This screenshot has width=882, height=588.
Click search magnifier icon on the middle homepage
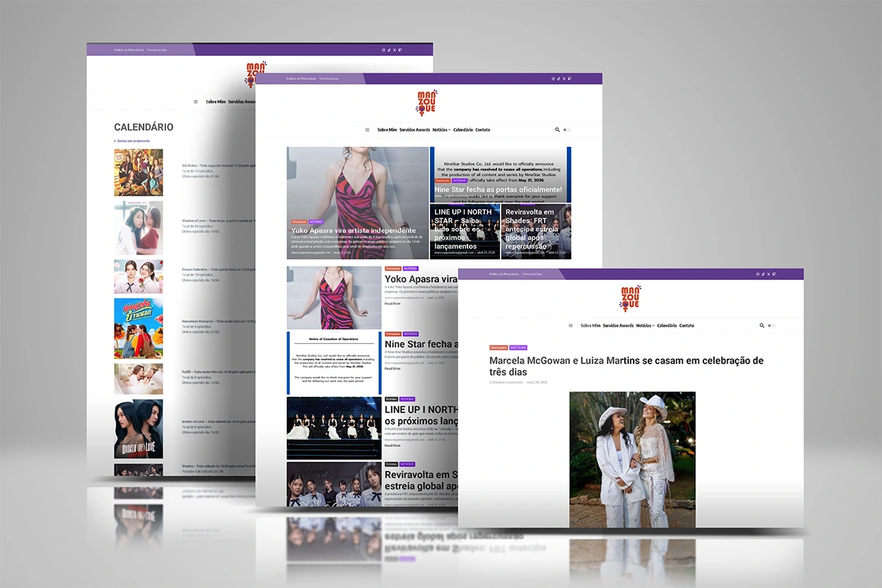558,130
